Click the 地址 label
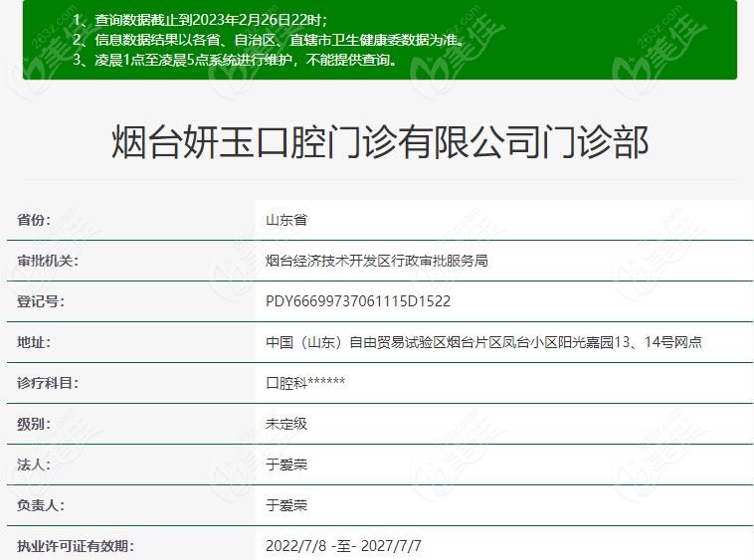Viewport: 754px width, 560px height. [34, 342]
